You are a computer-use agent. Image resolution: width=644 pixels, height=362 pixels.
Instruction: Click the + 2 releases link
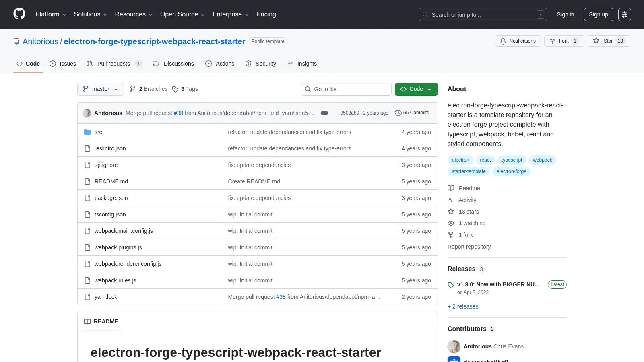(x=463, y=306)
